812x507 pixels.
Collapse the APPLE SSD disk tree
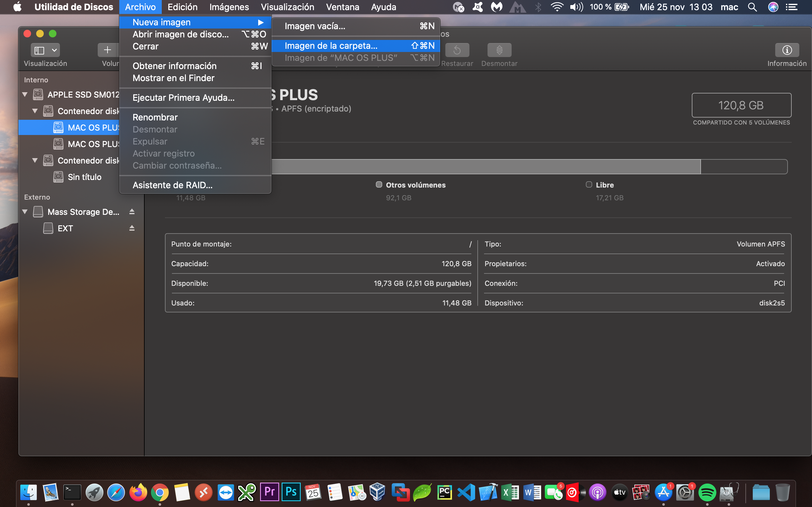point(25,94)
